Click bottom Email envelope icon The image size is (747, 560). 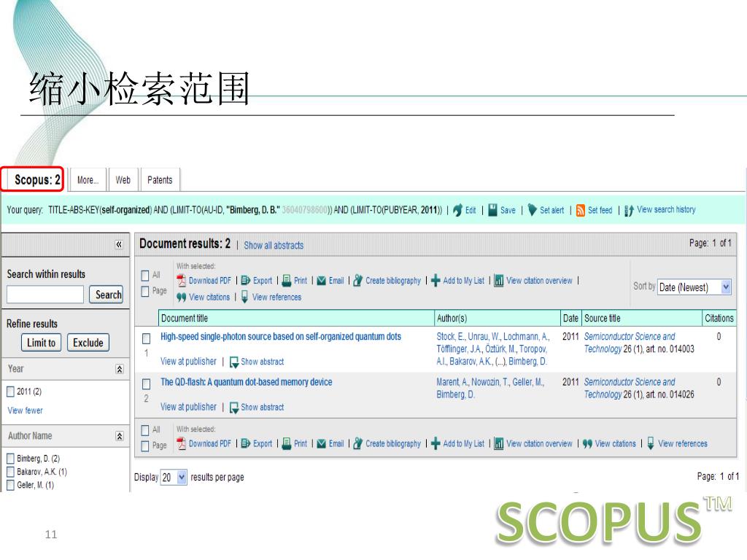(x=322, y=444)
